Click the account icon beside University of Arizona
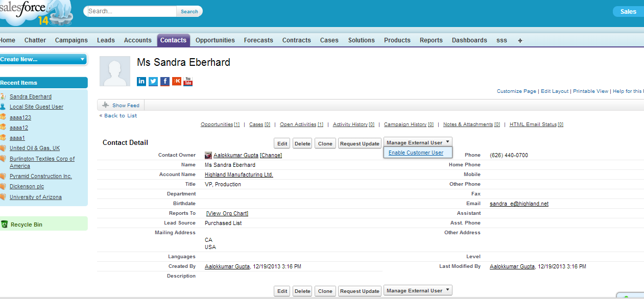The width and height of the screenshot is (644, 299). (3, 197)
